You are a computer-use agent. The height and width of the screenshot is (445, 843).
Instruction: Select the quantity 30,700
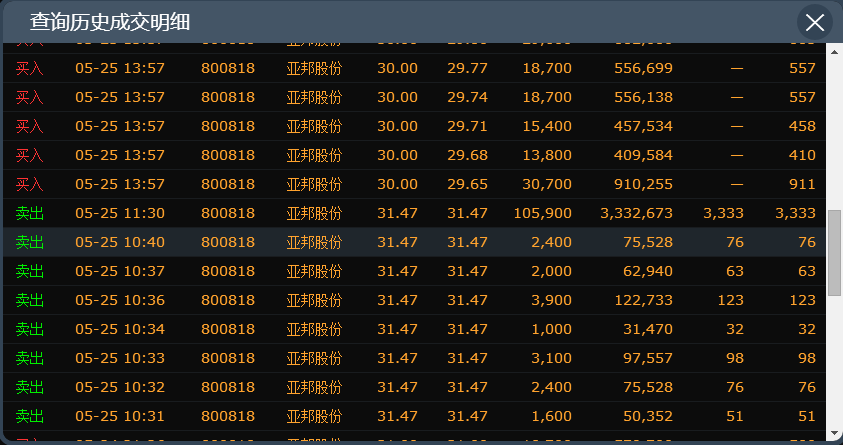547,184
